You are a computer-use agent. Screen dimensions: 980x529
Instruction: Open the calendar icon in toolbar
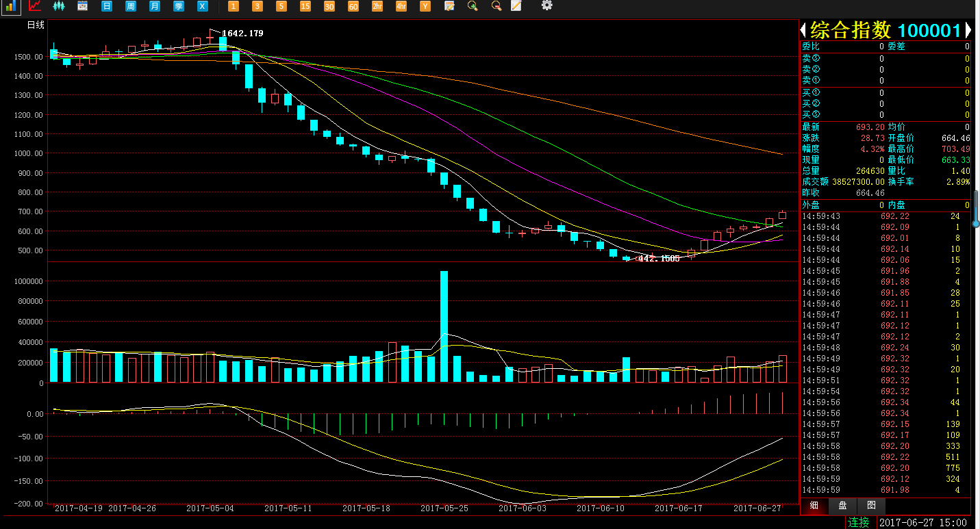pyautogui.click(x=82, y=6)
